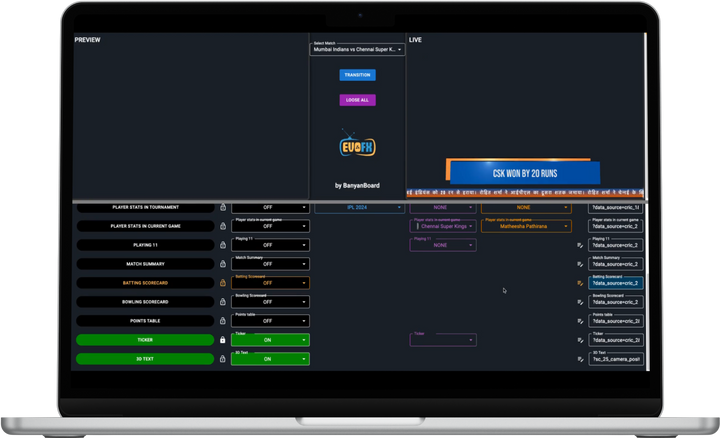Click the green 3D TEXT button
Image resolution: width=720 pixels, height=438 pixels.
[145, 359]
